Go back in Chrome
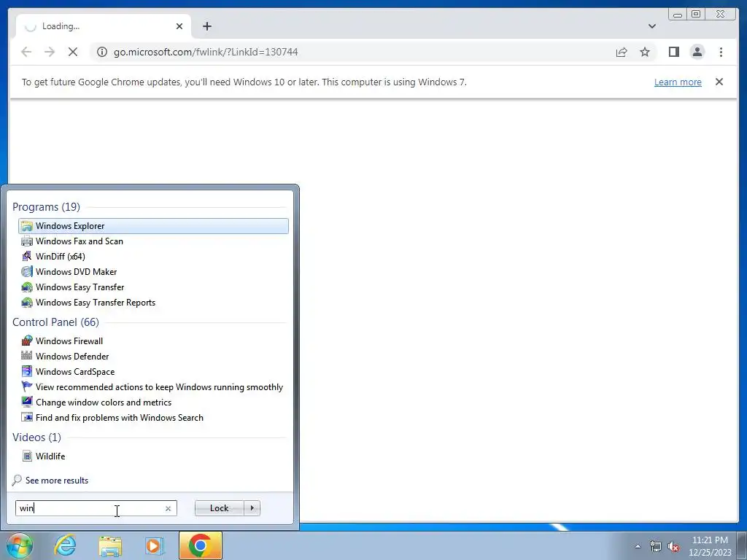Viewport: 747px width, 560px height. 26,52
